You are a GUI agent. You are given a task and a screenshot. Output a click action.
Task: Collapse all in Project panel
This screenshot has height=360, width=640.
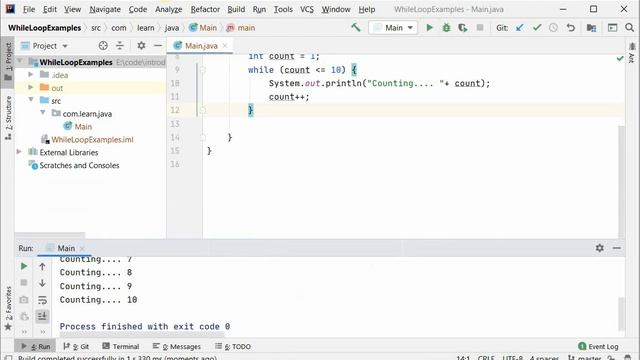point(120,46)
